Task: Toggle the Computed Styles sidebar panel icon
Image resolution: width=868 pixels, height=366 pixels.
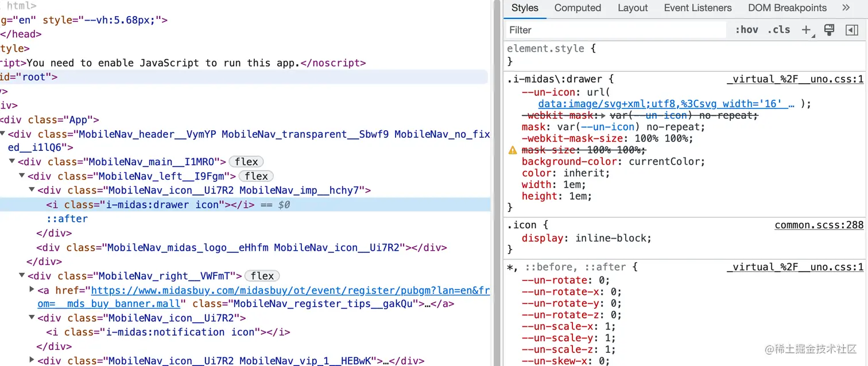Action: pos(852,29)
